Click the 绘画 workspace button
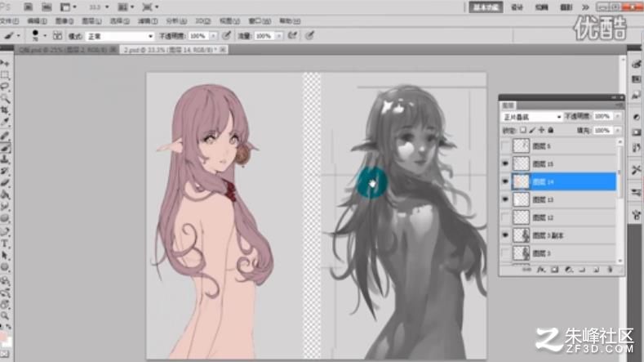This screenshot has width=644, height=362. [x=541, y=7]
